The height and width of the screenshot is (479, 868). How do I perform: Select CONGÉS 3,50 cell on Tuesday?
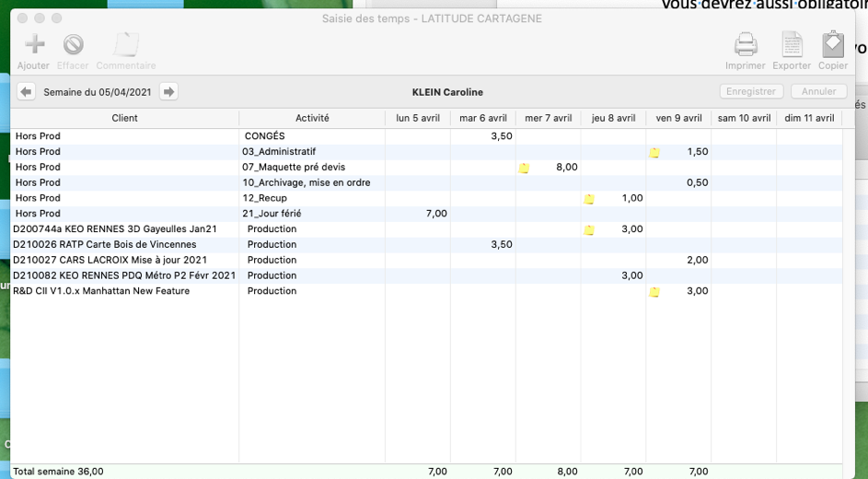pos(483,136)
